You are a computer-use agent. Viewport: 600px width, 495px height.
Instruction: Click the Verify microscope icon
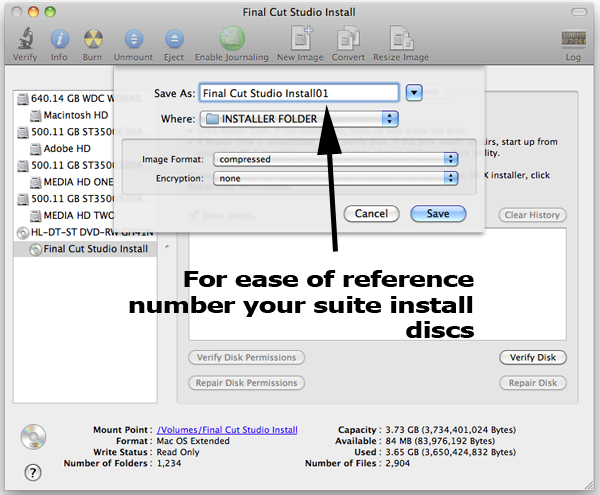point(25,38)
